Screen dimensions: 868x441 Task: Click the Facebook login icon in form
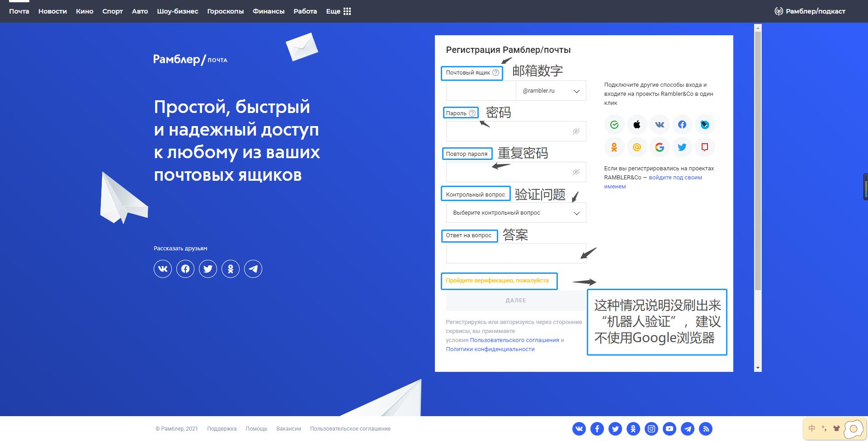click(682, 125)
